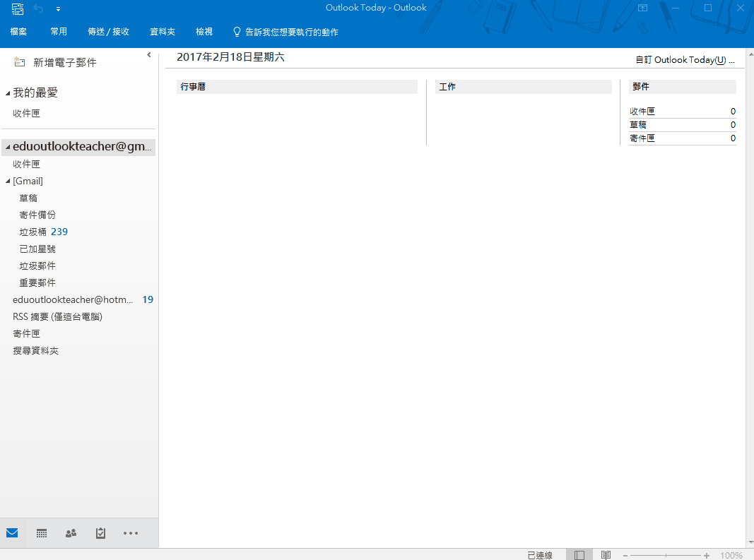Switch to Mail view icon
This screenshot has width=754, height=560.
coord(12,532)
